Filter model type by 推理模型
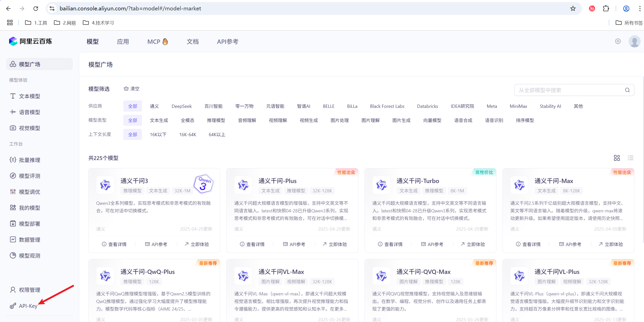The height and width of the screenshot is (322, 644). click(x=216, y=120)
